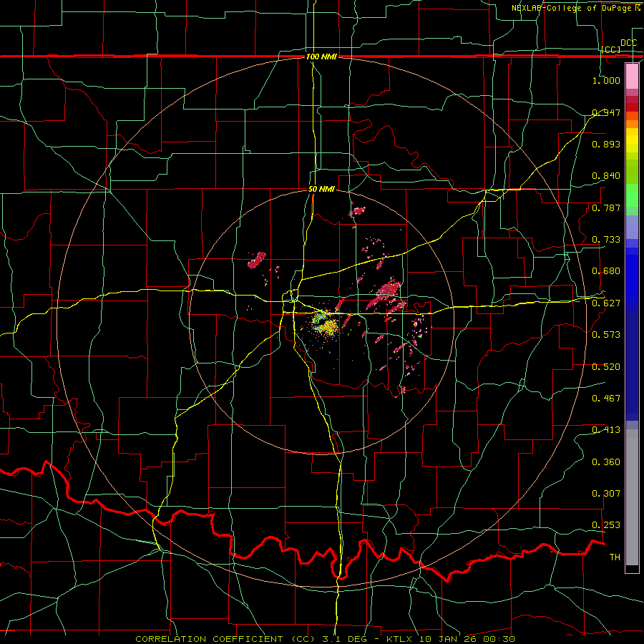This screenshot has width=644, height=644.
Task: Click the 0.360 scale value
Action: click(606, 462)
